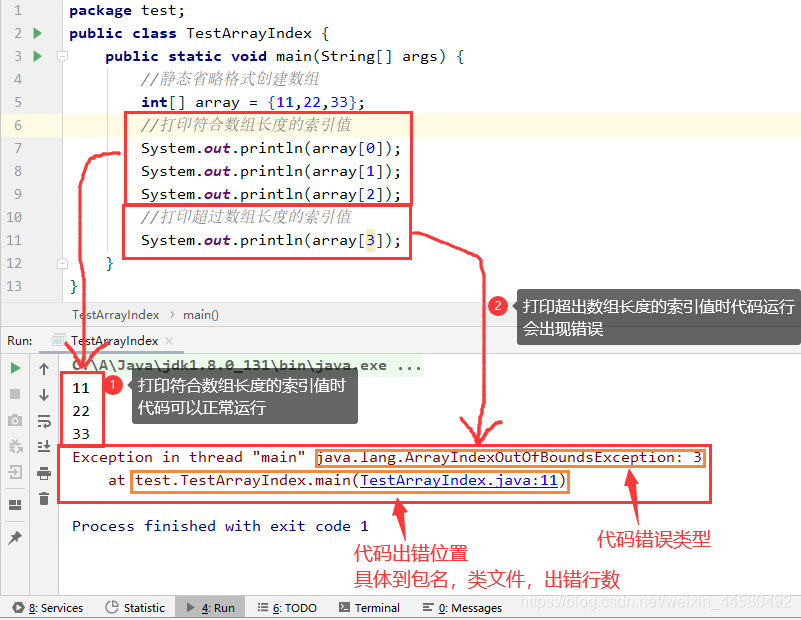Click the comment '//静态省略格式创建数组' on line 4

[x=230, y=79]
